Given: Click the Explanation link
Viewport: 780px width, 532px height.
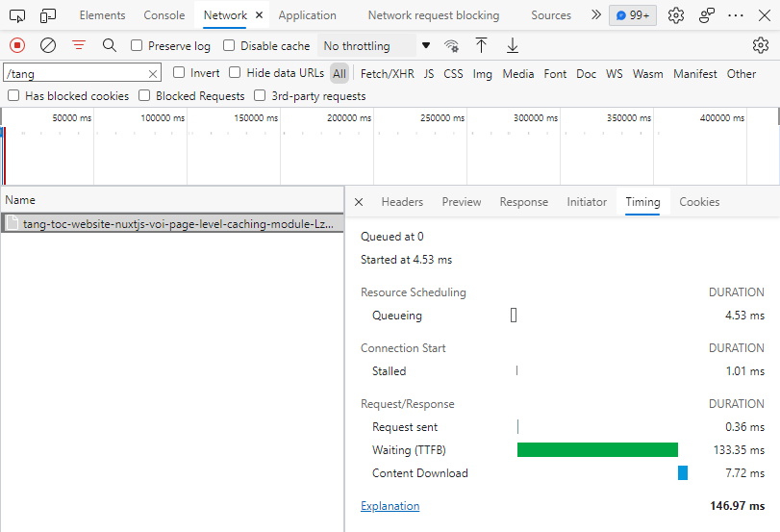Looking at the screenshot, I should (x=390, y=506).
